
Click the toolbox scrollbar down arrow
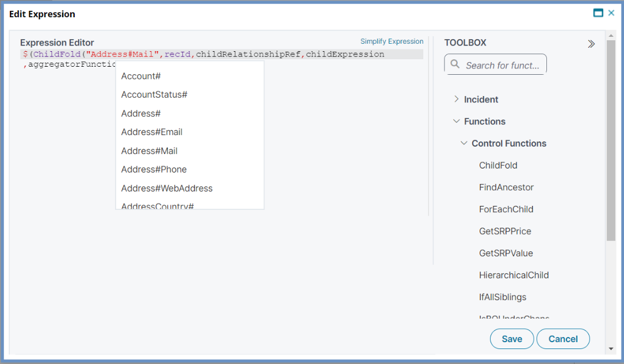[x=611, y=348]
